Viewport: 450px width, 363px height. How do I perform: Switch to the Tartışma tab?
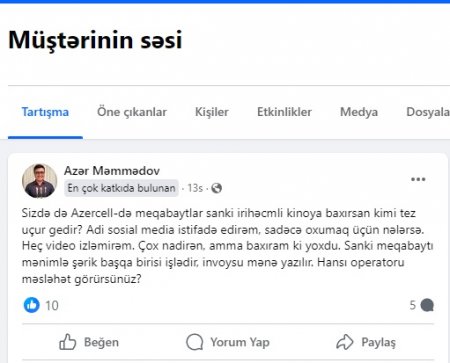[x=45, y=112]
